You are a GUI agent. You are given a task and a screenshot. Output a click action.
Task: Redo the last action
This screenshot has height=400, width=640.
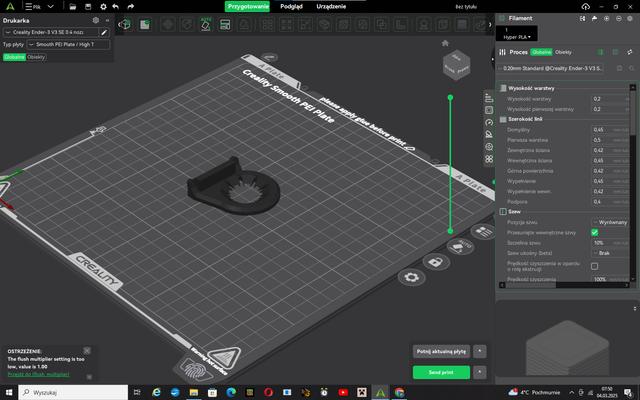pos(131,7)
